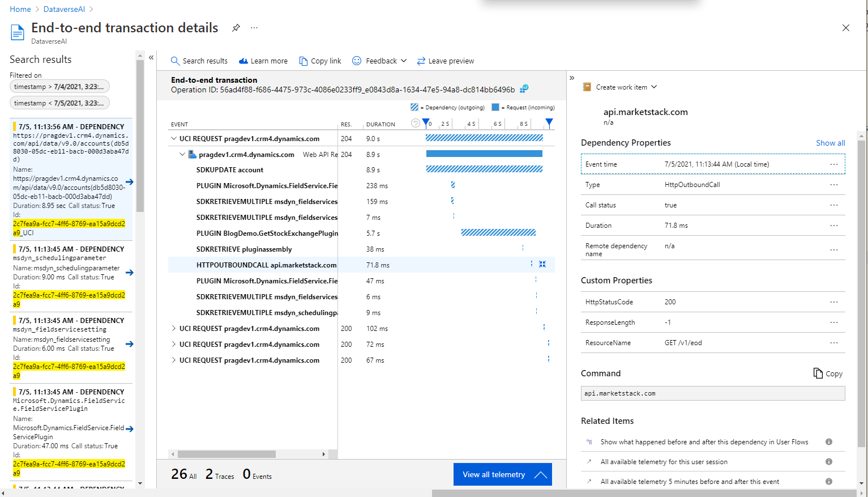
Task: Open ellipsis menu for HttpStatusCode row
Action: pyautogui.click(x=834, y=302)
